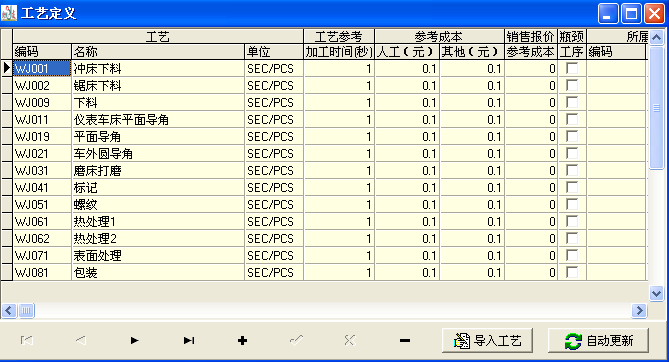Post the edit with the checkmark

[296, 340]
